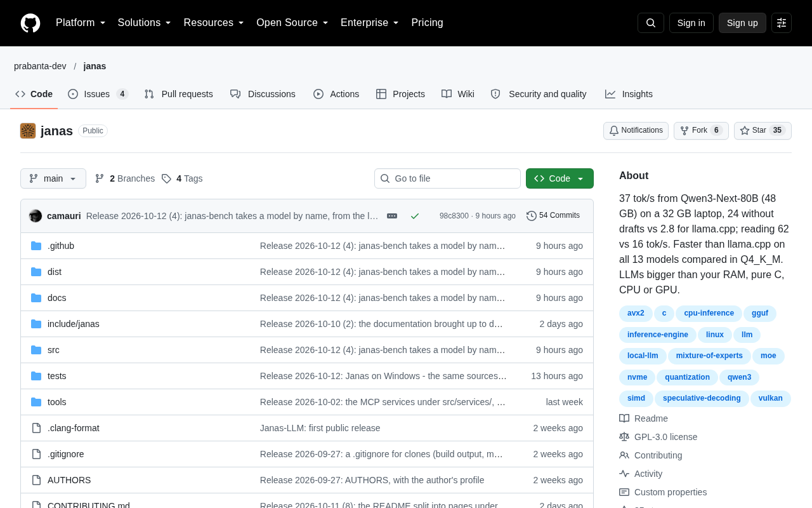
Task: Open the Notifications button
Action: 636,131
